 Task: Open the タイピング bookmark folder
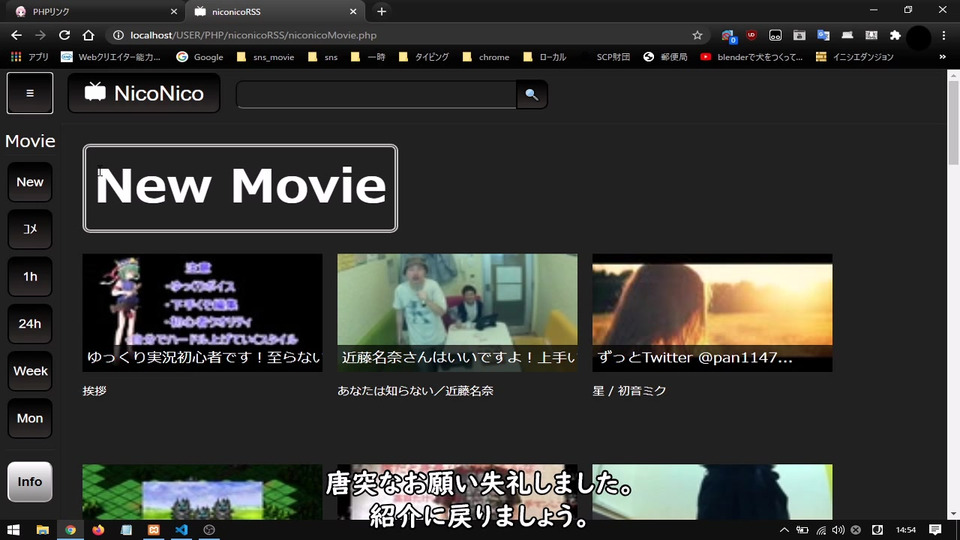point(424,57)
